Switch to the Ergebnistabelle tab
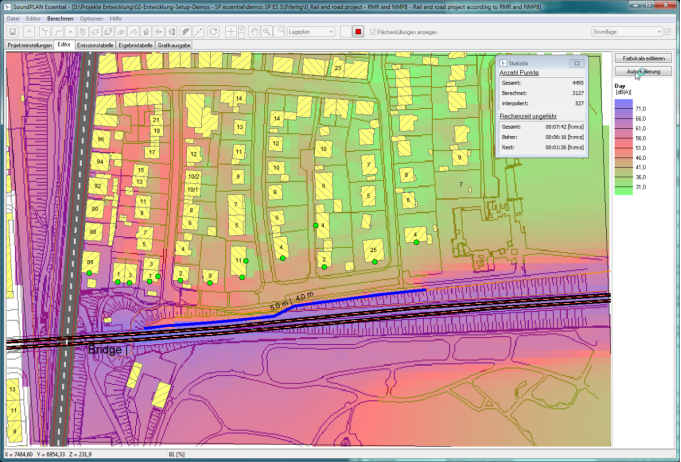 coord(134,46)
